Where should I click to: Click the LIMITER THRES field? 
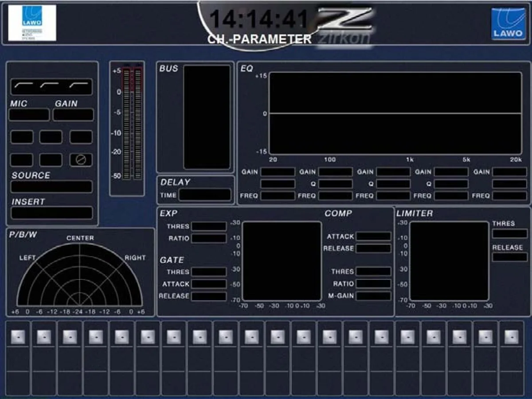pyautogui.click(x=510, y=234)
